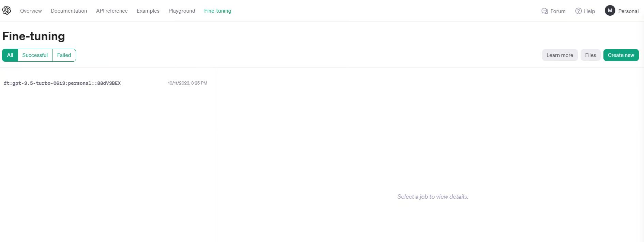
Task: Click the Learn more button
Action: (x=559, y=55)
